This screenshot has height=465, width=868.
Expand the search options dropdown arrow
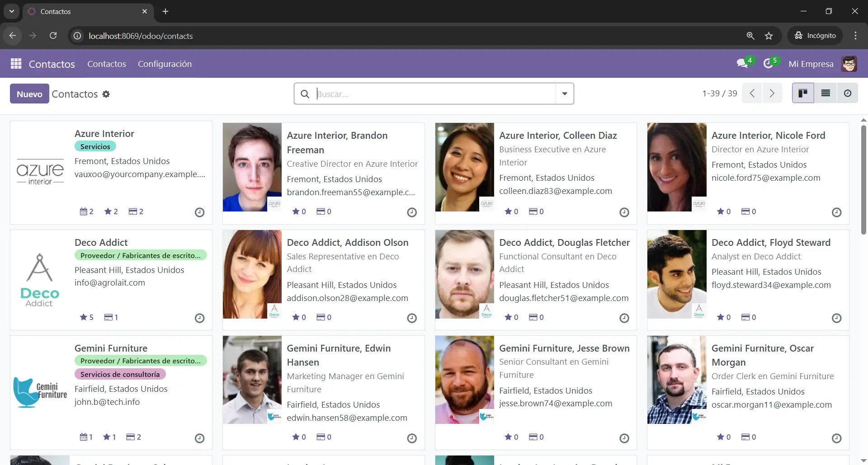coord(565,94)
